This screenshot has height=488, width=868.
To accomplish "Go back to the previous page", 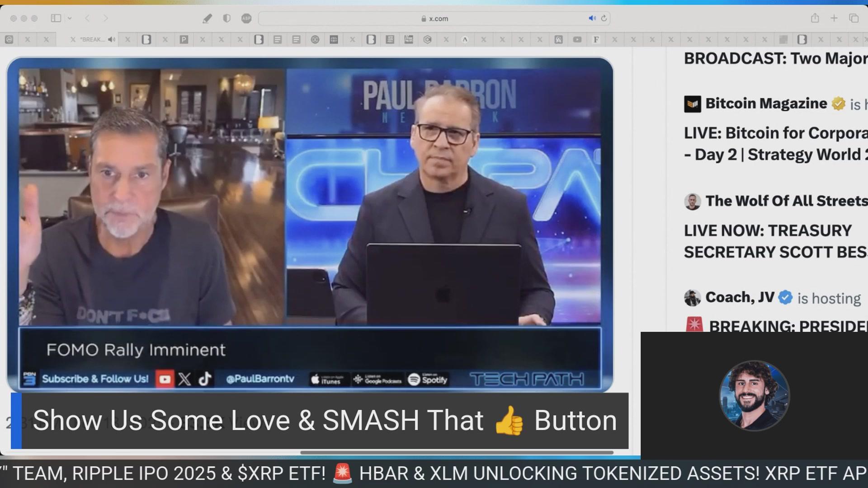I will [x=87, y=18].
